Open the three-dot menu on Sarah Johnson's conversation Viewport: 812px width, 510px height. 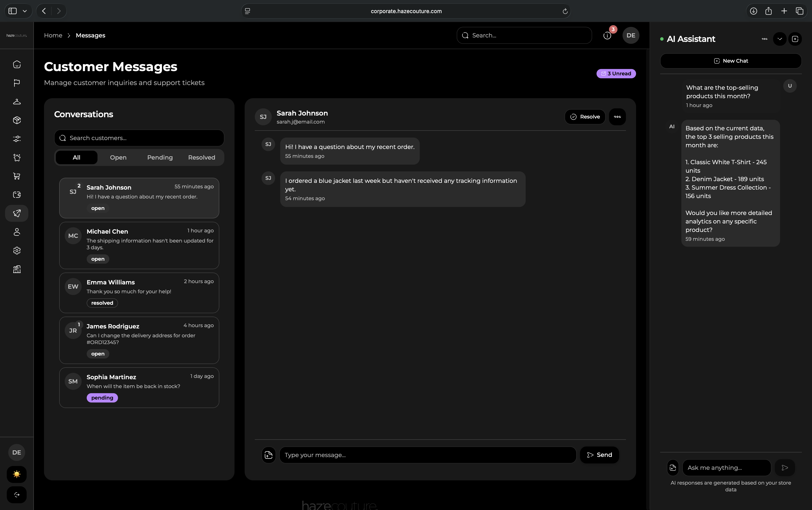(617, 117)
